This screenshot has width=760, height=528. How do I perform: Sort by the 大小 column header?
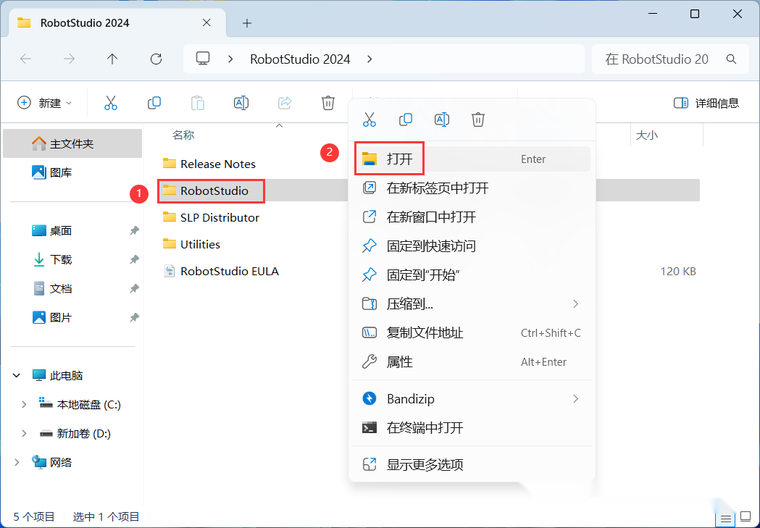(647, 135)
